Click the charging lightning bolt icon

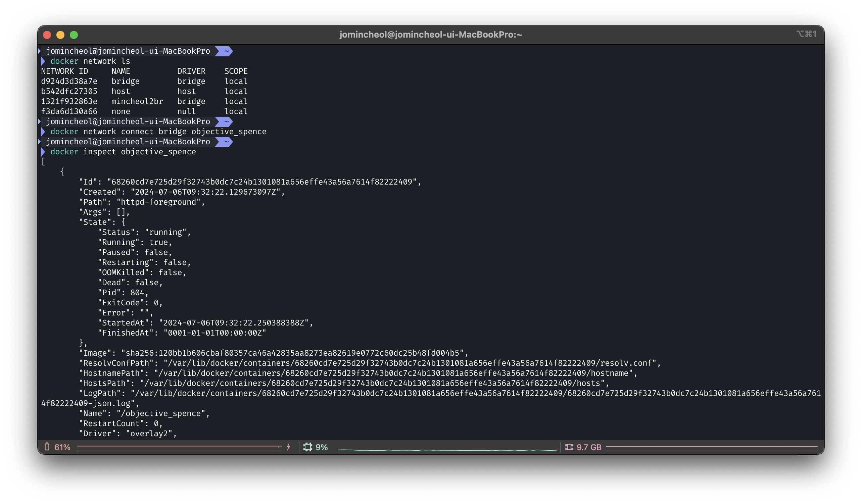click(x=288, y=447)
